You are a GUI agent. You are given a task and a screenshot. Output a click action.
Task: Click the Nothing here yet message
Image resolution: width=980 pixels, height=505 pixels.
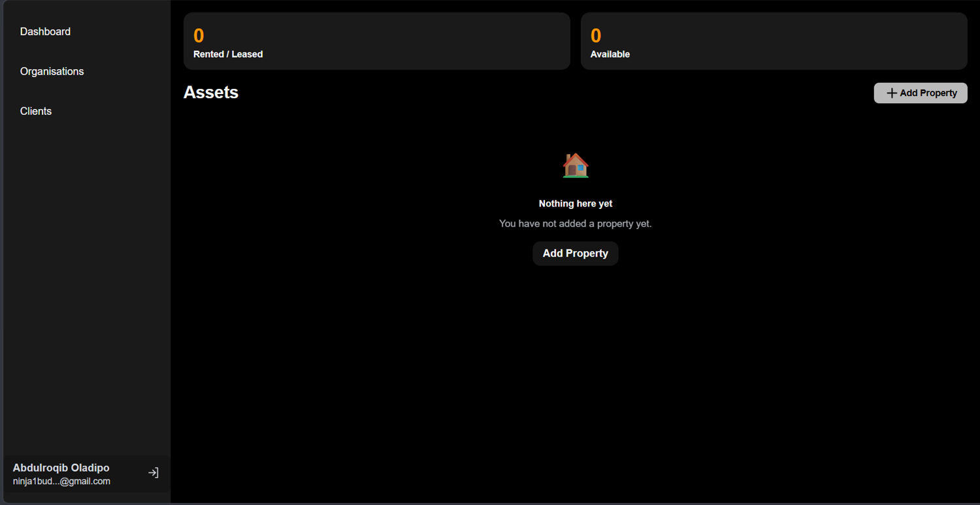click(576, 204)
